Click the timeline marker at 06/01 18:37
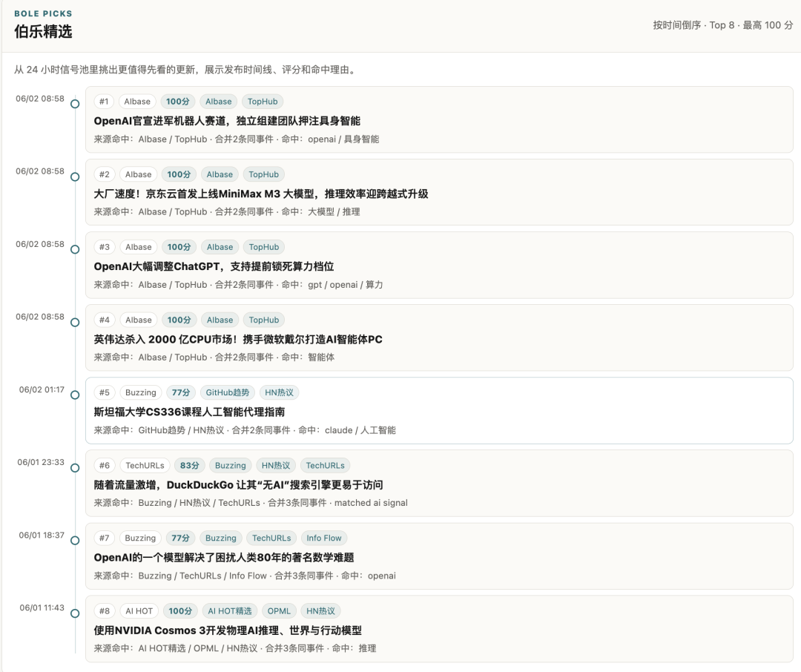 coord(75,541)
